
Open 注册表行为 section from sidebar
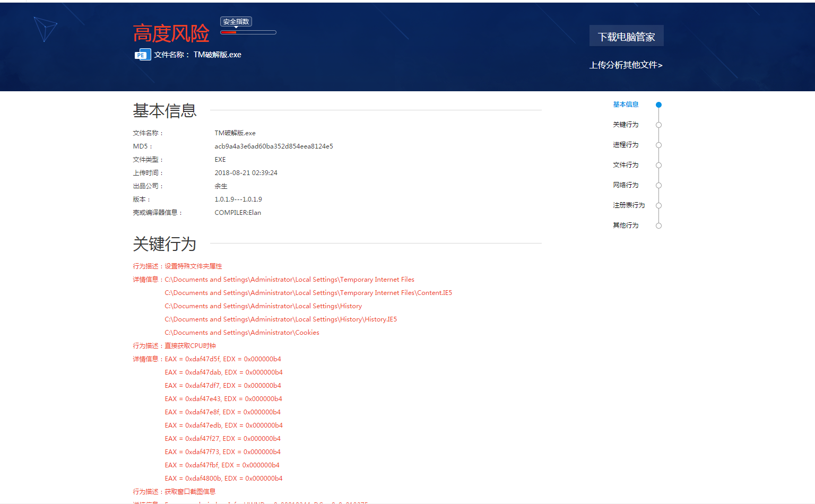pyautogui.click(x=629, y=205)
